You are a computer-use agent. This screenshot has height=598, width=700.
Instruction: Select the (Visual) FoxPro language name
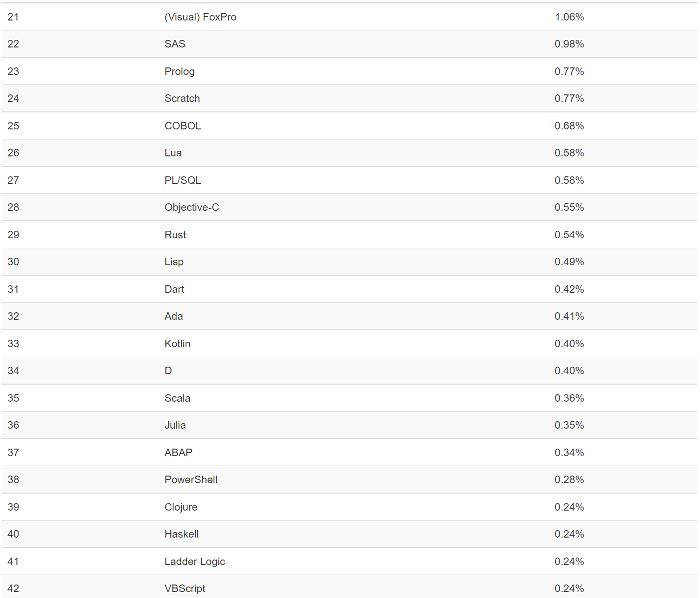pos(200,17)
